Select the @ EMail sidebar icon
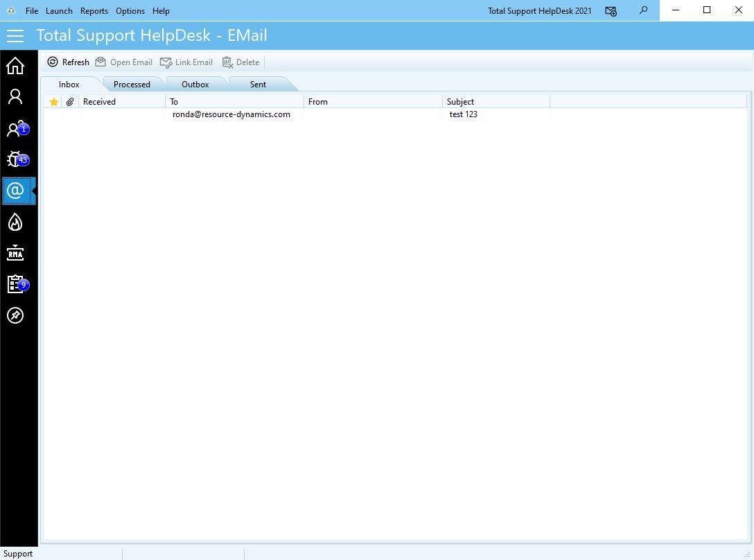The width and height of the screenshot is (754, 560). tap(15, 191)
